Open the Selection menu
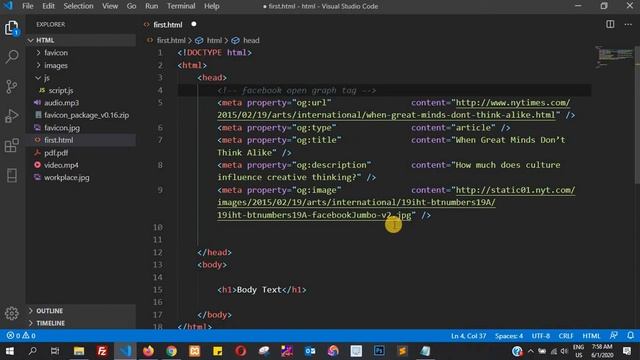This screenshot has width=640, height=360. point(78,6)
